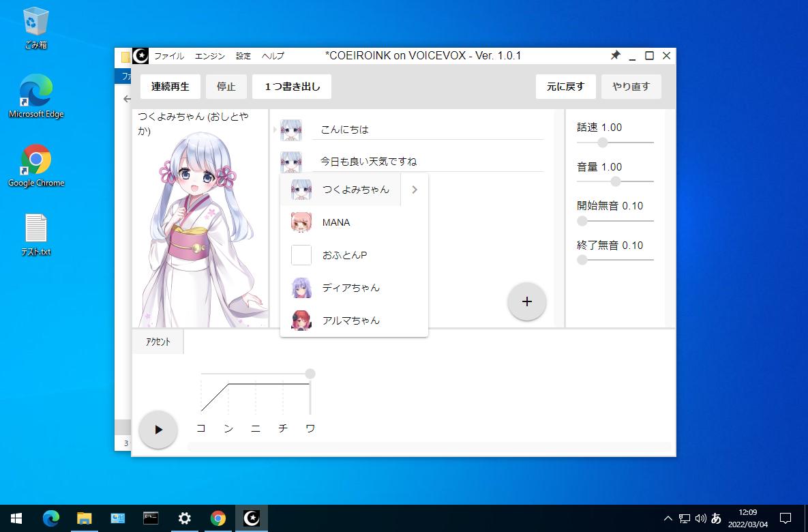Open the ファイル menu

coord(169,56)
